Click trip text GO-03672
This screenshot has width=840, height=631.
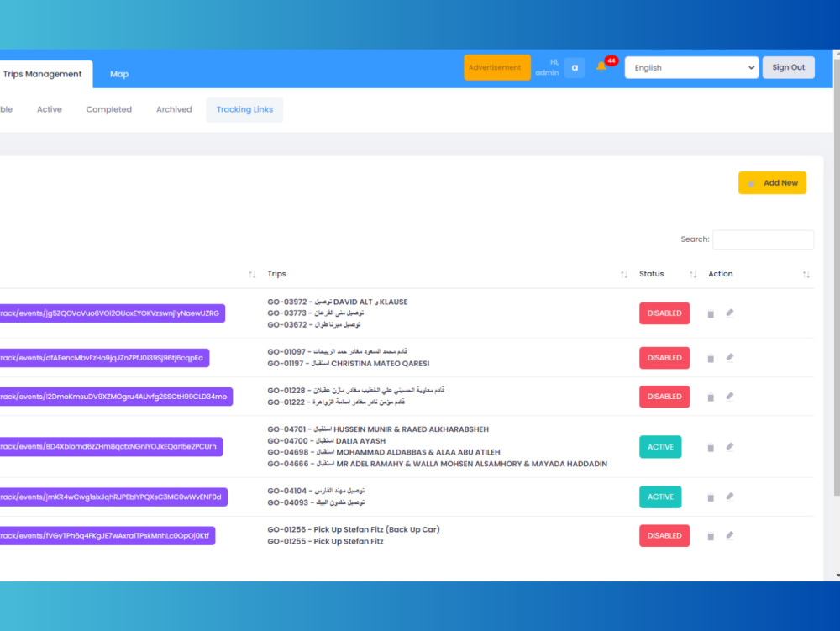(314, 325)
